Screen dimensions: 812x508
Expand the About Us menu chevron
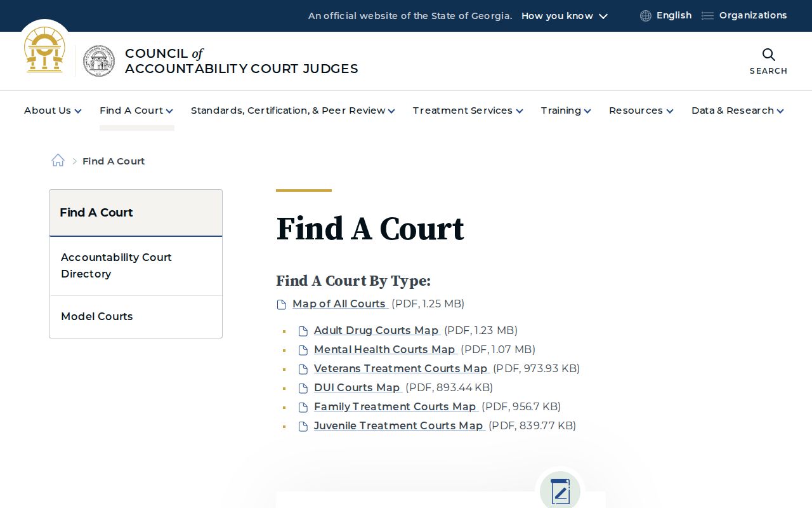(x=78, y=111)
